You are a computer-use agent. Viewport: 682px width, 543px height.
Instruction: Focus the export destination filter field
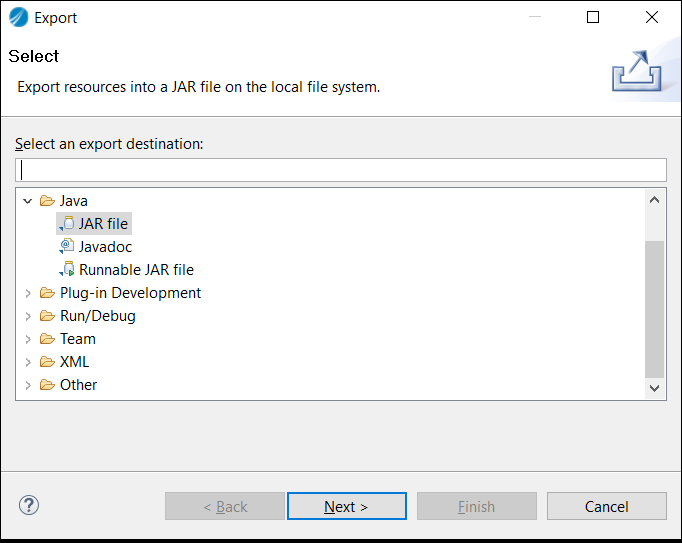coord(340,170)
